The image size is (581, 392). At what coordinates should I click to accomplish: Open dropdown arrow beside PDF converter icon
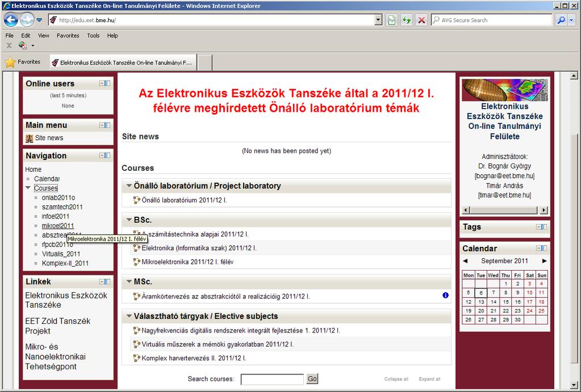(x=32, y=45)
